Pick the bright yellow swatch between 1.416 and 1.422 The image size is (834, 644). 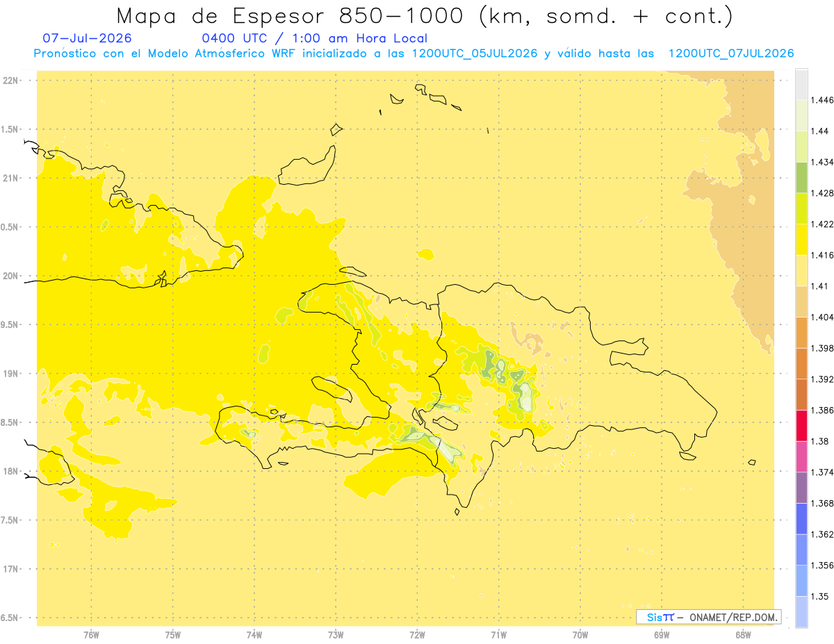click(x=801, y=239)
